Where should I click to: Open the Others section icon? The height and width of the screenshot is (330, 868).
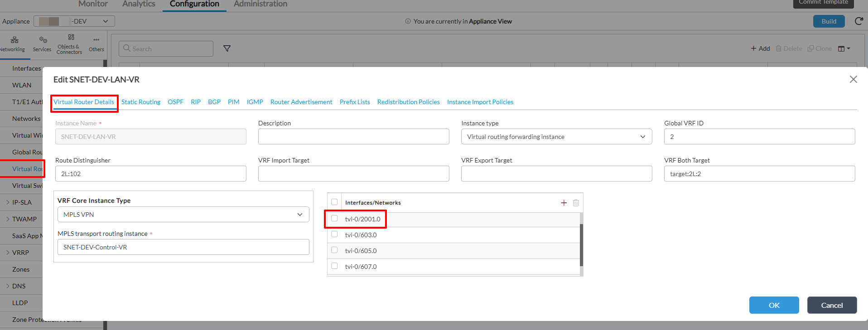coord(96,44)
